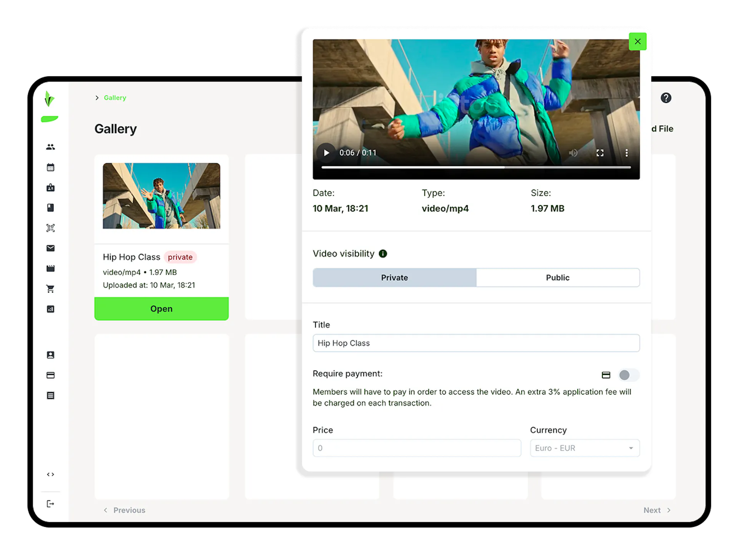
Task: Open the Analytics chart sidebar icon
Action: click(x=50, y=309)
